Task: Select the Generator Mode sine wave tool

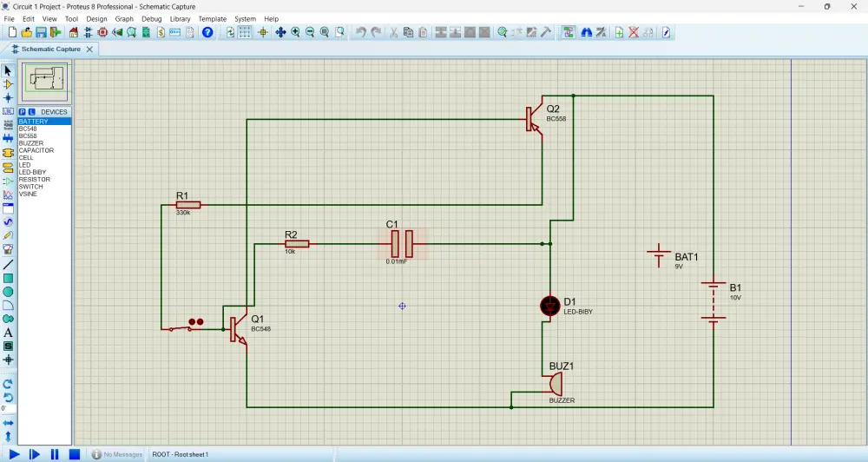Action: coord(8,221)
